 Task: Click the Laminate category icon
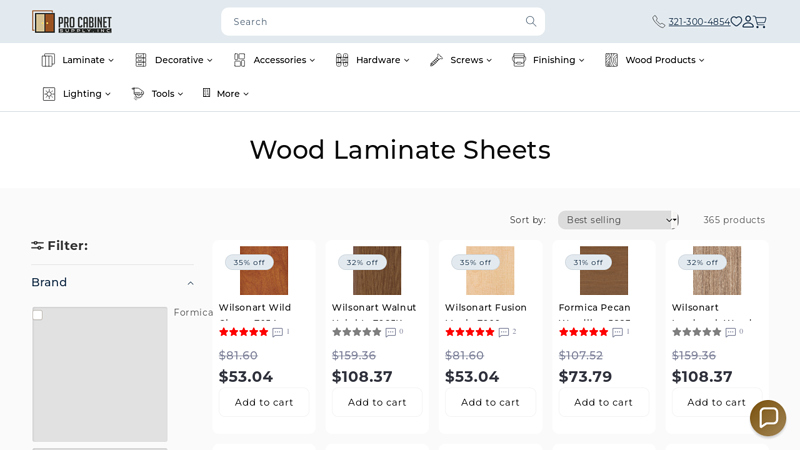tap(48, 60)
